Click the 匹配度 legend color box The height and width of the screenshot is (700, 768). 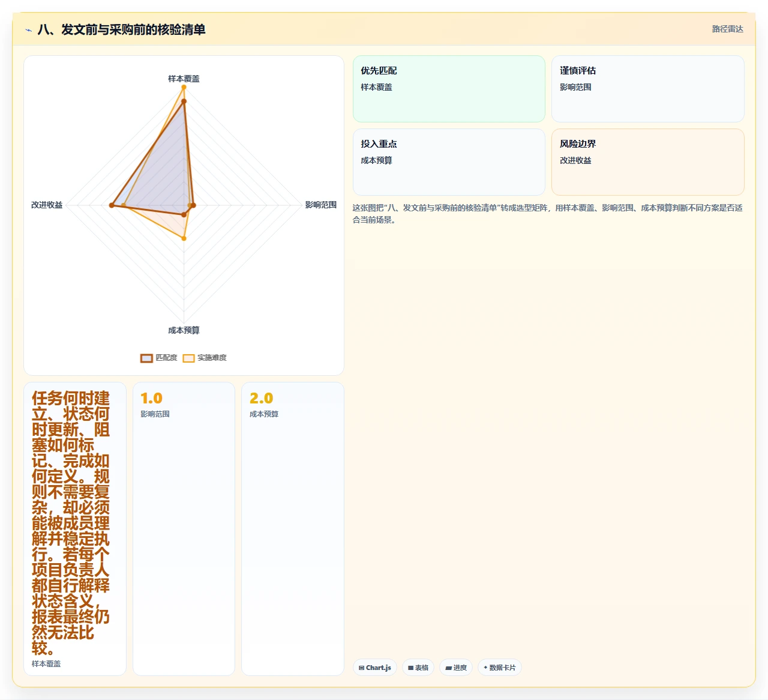[146, 358]
